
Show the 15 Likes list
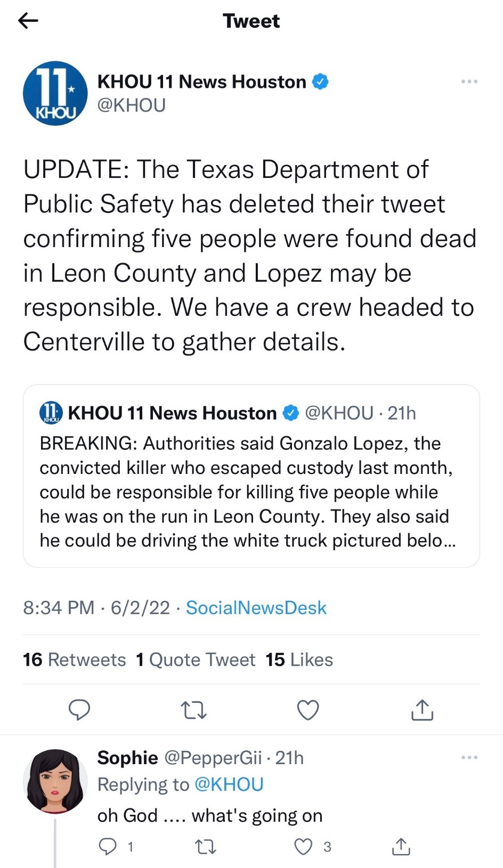pos(299,660)
